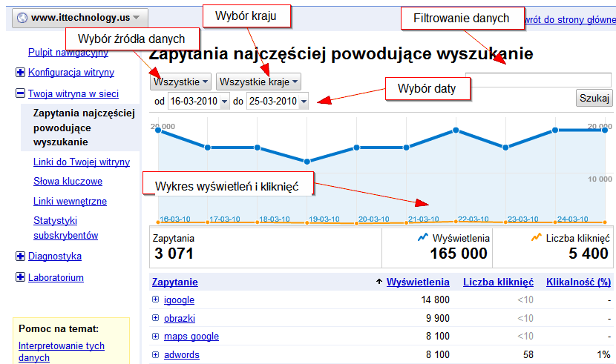Expand Konfiguracja witryny plus icon
Viewport: 616px width, 364px height.
pos(20,73)
